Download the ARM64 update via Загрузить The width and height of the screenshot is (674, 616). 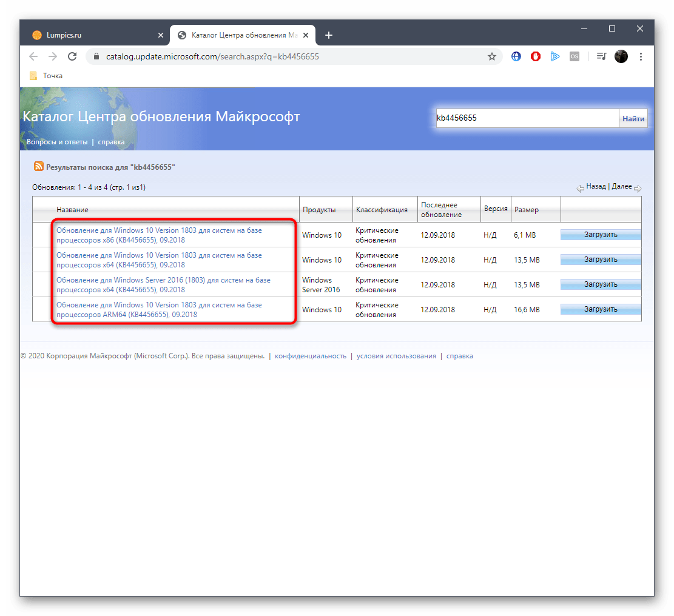[600, 309]
